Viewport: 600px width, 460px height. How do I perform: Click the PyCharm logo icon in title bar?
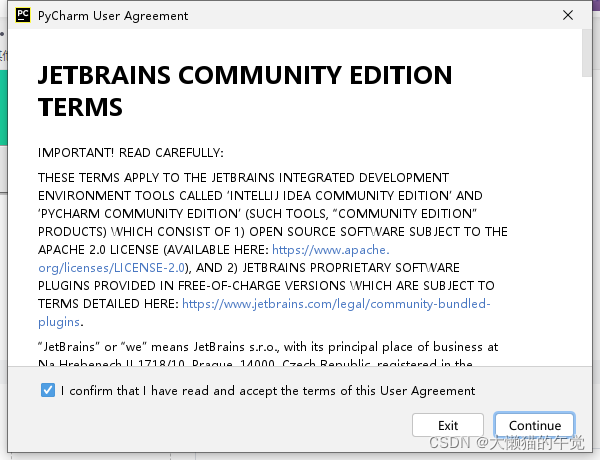23,15
